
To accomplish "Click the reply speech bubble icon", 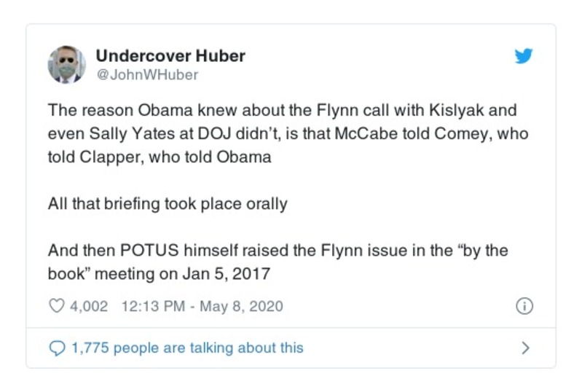I will pyautogui.click(x=56, y=348).
